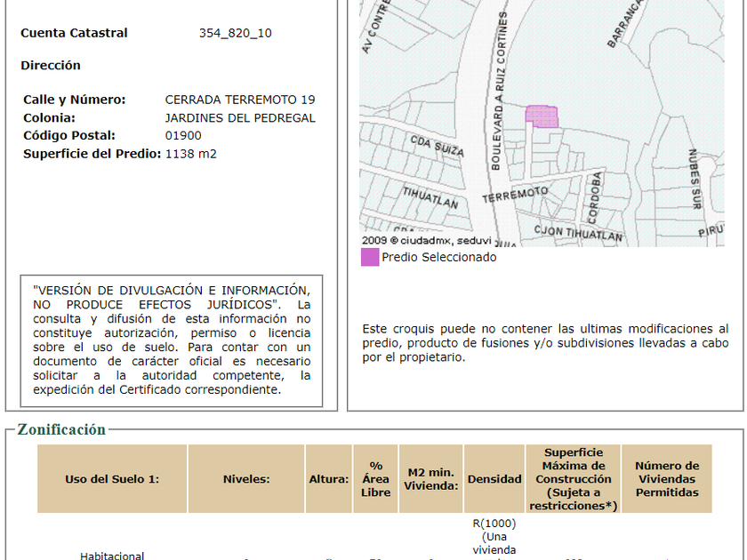The image size is (747, 560).
Task: Click the Densidad column header
Action: [494, 479]
